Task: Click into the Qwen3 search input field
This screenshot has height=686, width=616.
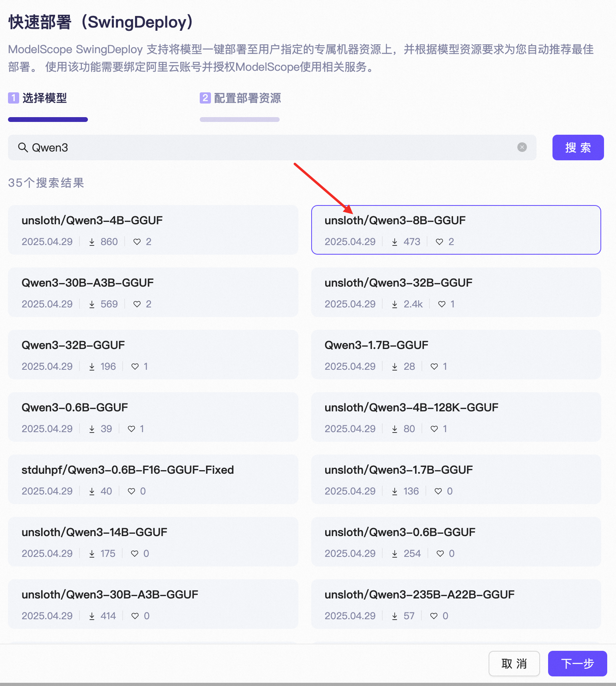Action: point(272,148)
